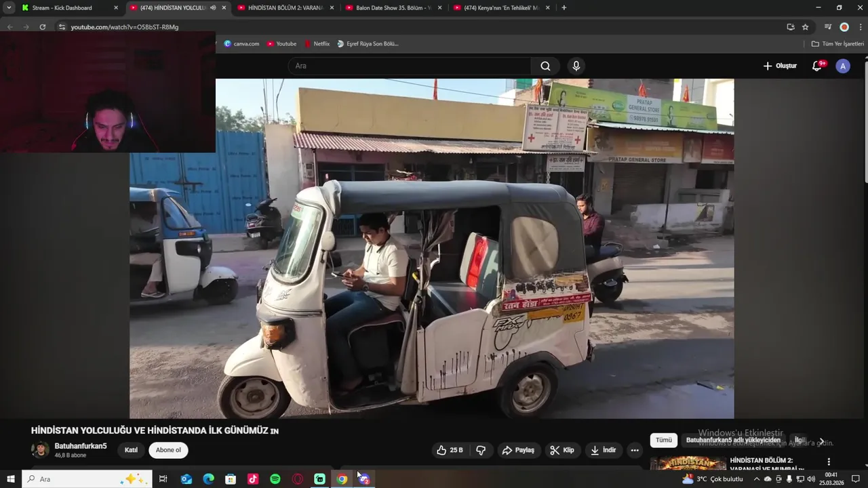Open volume control in system tray
868x488 pixels.
point(811,479)
